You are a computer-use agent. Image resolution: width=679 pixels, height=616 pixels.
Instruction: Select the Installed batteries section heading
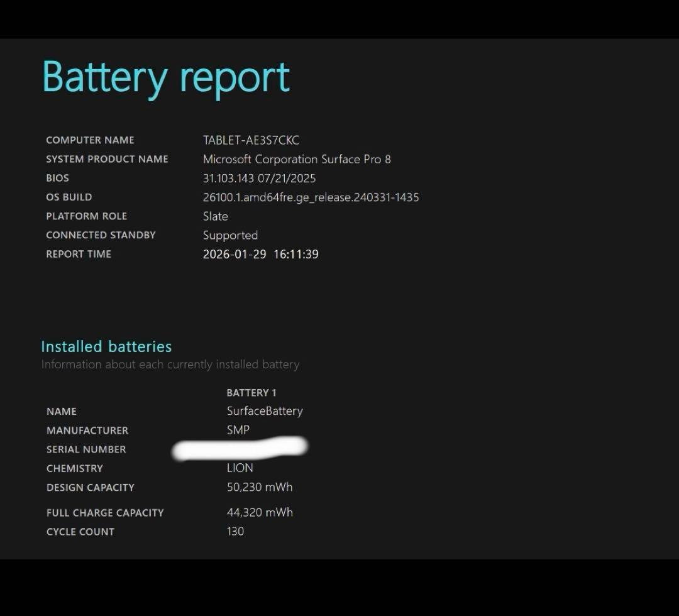(106, 346)
